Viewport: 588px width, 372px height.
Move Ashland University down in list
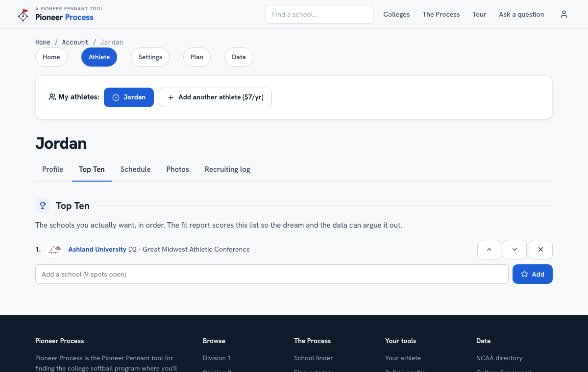coord(514,249)
